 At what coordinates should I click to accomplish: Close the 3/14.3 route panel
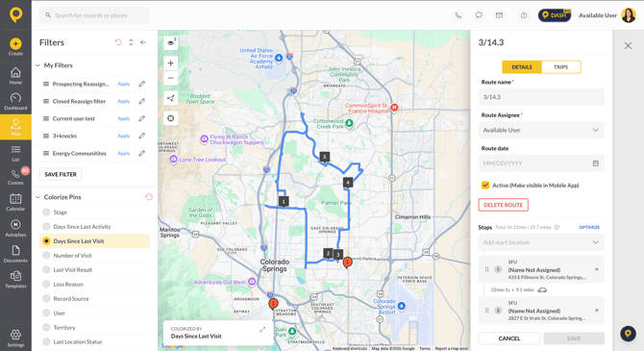point(628,45)
